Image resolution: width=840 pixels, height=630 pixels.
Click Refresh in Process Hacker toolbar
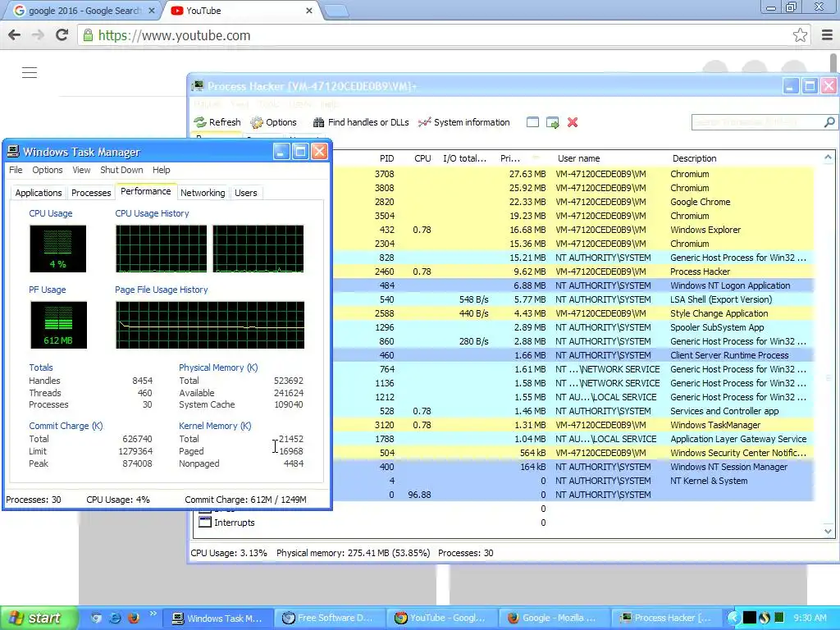point(217,122)
